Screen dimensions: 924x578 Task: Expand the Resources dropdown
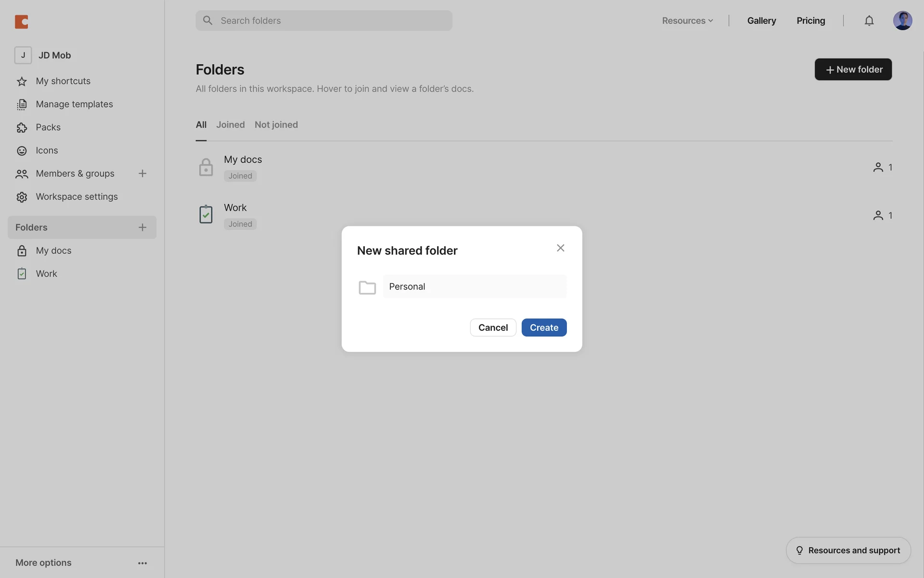[687, 21]
